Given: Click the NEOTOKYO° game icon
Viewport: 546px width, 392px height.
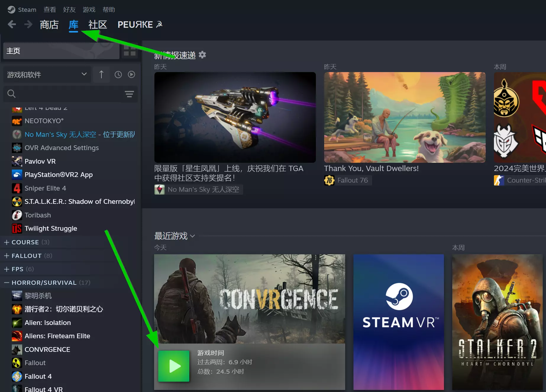Looking at the screenshot, I should click(x=17, y=121).
